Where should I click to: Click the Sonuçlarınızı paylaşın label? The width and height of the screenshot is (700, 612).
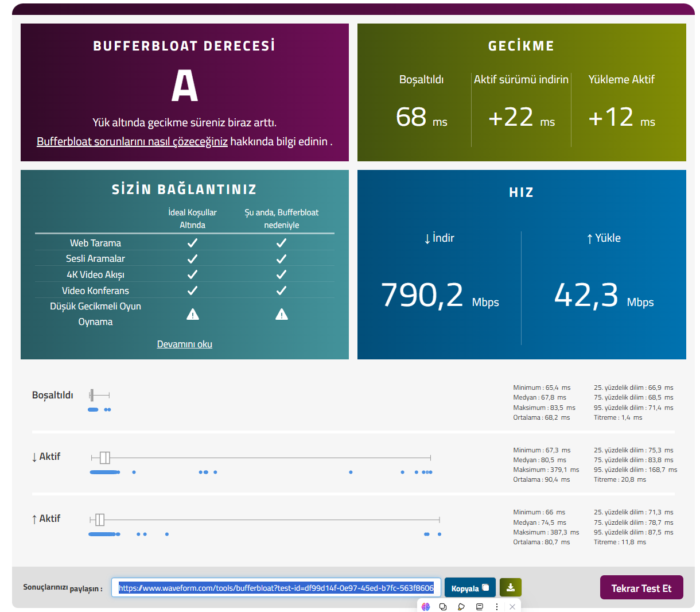tap(63, 588)
